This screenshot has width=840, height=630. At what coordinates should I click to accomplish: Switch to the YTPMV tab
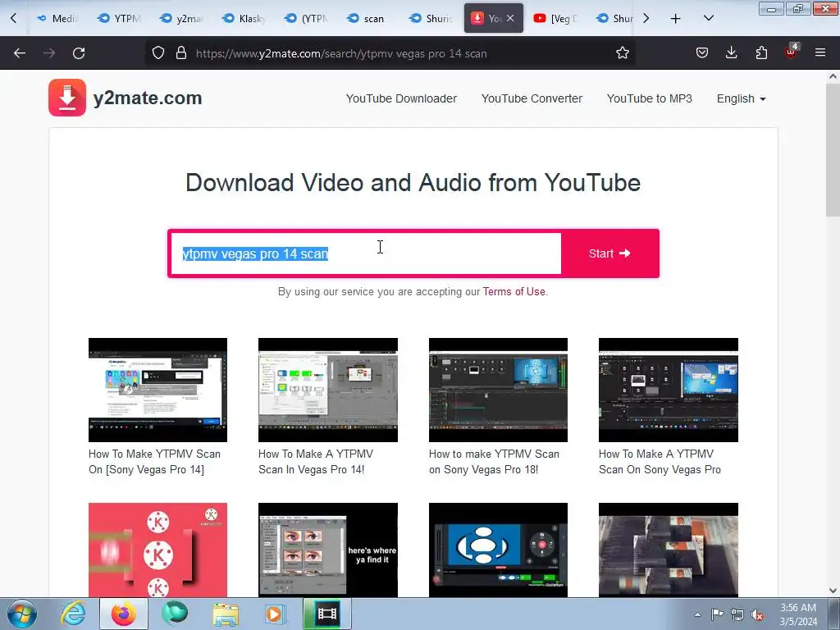[120, 18]
